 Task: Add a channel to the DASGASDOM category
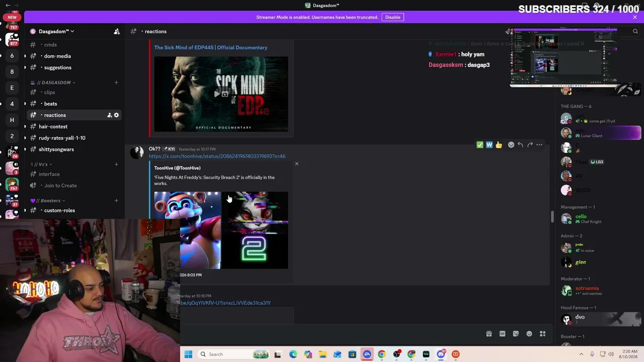point(116,82)
